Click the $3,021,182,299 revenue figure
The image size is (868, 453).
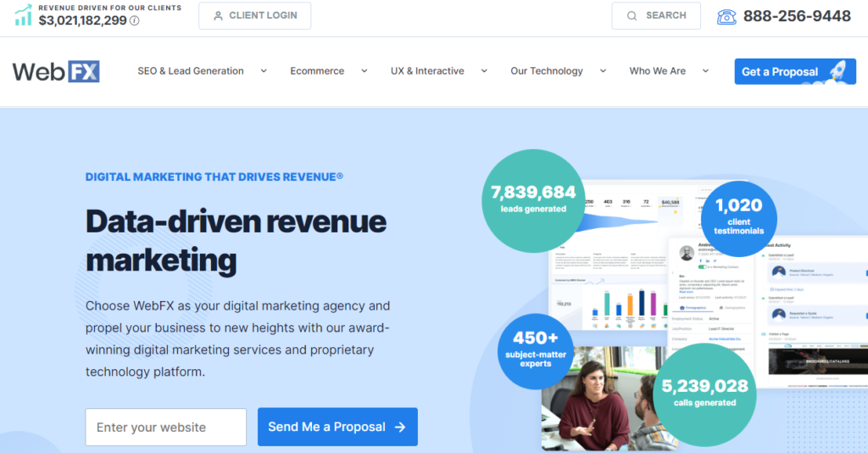coord(82,20)
